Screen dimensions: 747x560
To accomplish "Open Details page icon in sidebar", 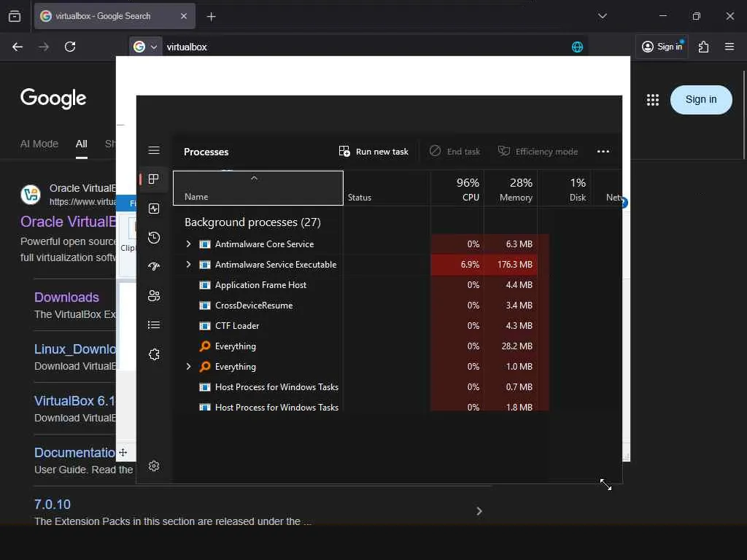I will (154, 324).
